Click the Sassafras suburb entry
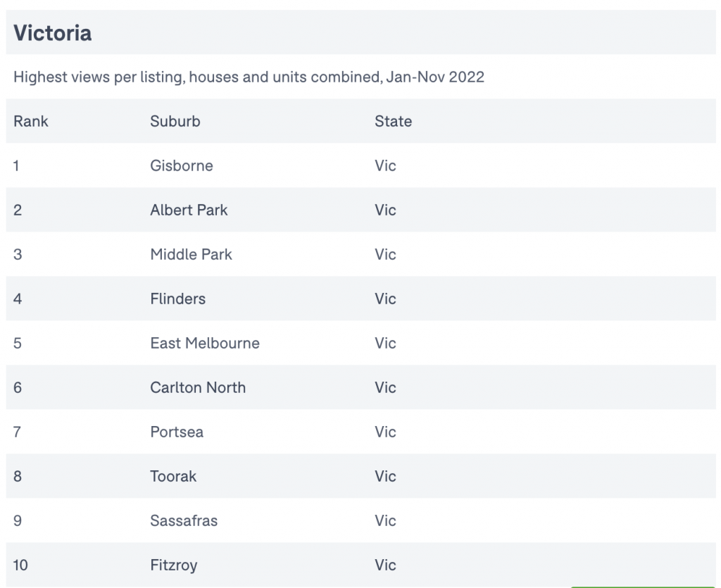The image size is (721, 588). click(x=184, y=520)
